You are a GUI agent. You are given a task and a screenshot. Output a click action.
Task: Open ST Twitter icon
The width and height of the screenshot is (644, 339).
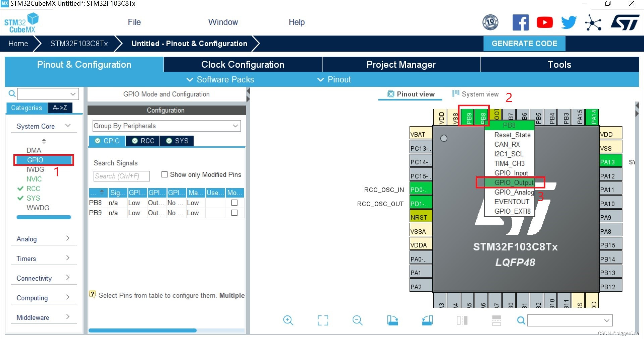pyautogui.click(x=569, y=22)
